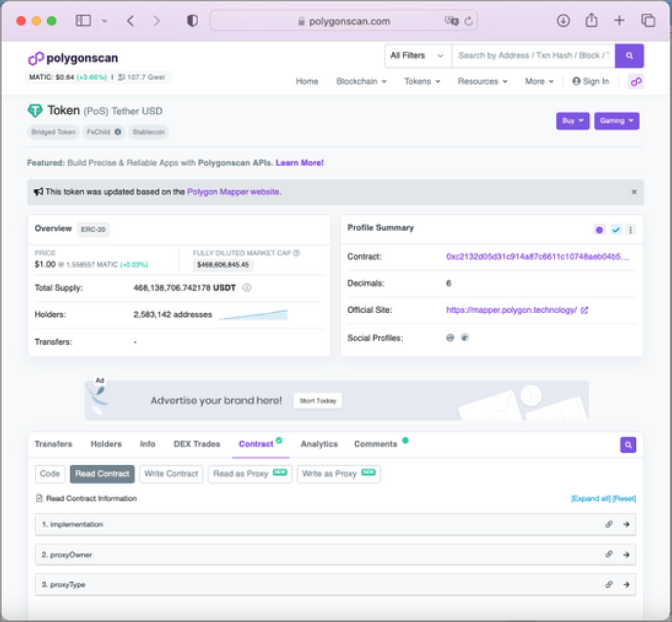Viewport: 672px width, 622px height.
Task: Click the purple search magnifier button
Action: click(629, 56)
